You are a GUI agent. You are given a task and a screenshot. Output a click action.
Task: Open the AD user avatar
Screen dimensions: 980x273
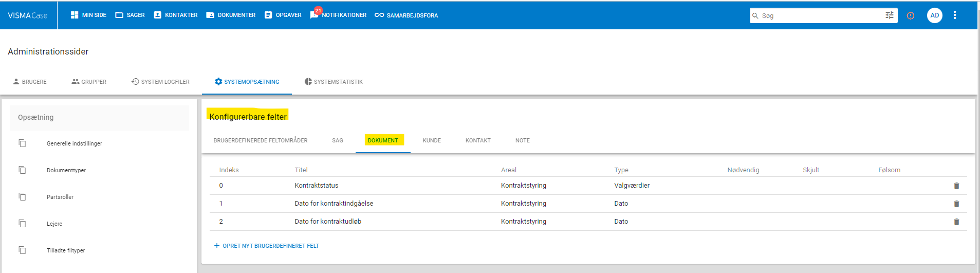click(x=935, y=15)
